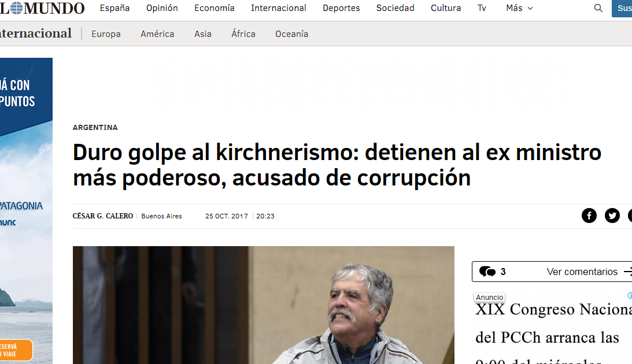The image size is (632, 364).
Task: Open the África subsection
Action: [x=243, y=34]
